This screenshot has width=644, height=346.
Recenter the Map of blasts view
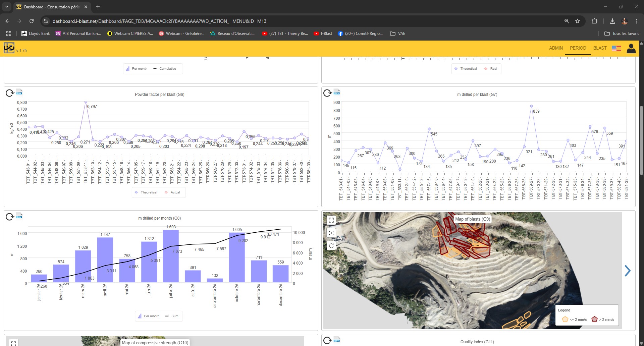pyautogui.click(x=331, y=233)
